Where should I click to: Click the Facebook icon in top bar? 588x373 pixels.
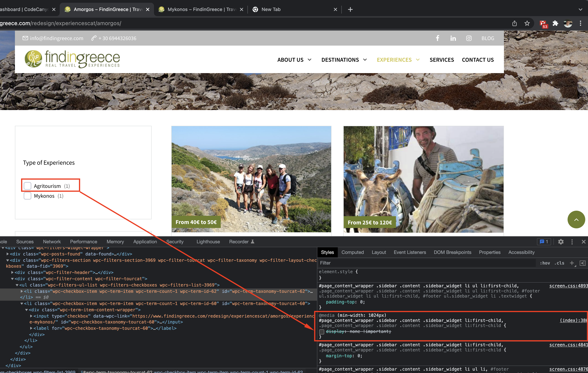pyautogui.click(x=438, y=38)
